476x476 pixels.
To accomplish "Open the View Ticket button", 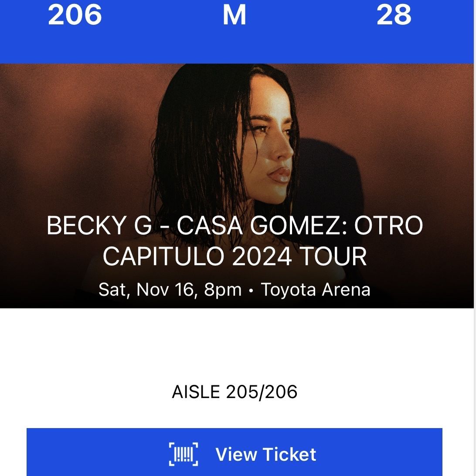I will coord(235,452).
